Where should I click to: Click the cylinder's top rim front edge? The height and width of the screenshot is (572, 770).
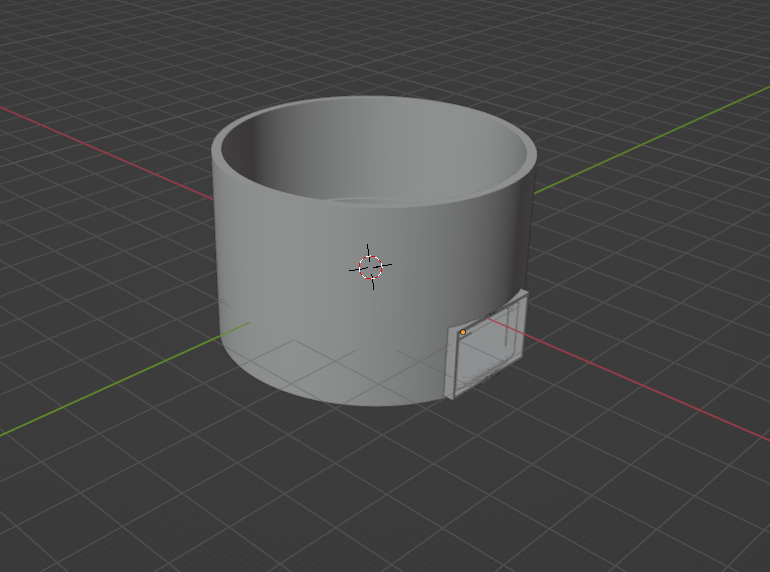pos(370,205)
